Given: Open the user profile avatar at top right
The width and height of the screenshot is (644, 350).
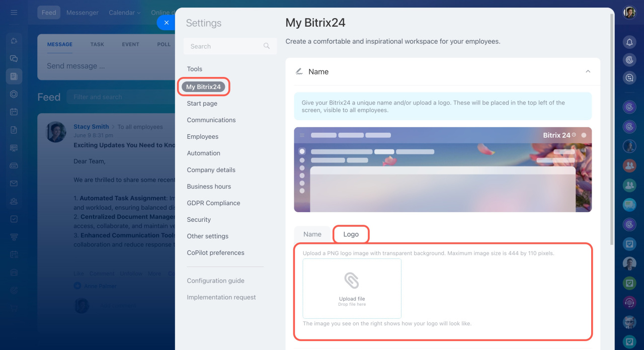Looking at the screenshot, I should (629, 13).
